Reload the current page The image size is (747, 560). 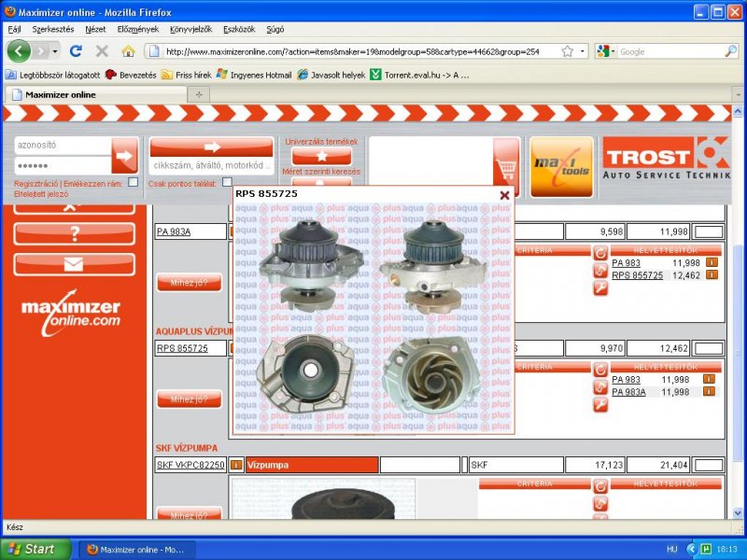coord(76,51)
